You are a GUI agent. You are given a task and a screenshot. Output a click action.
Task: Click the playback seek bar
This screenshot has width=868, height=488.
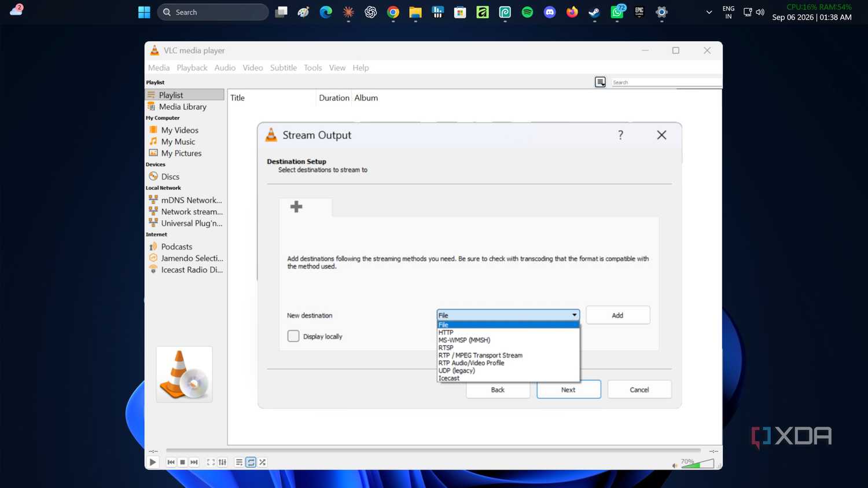click(433, 450)
